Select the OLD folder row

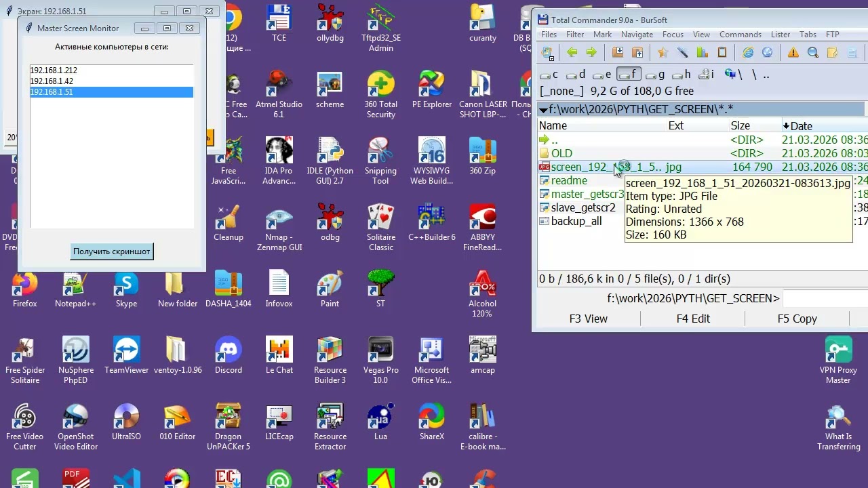click(x=703, y=153)
